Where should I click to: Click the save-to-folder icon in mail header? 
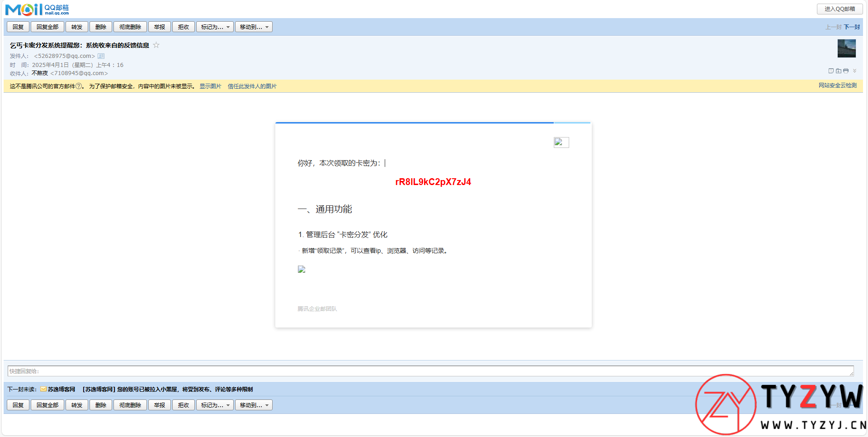[838, 71]
